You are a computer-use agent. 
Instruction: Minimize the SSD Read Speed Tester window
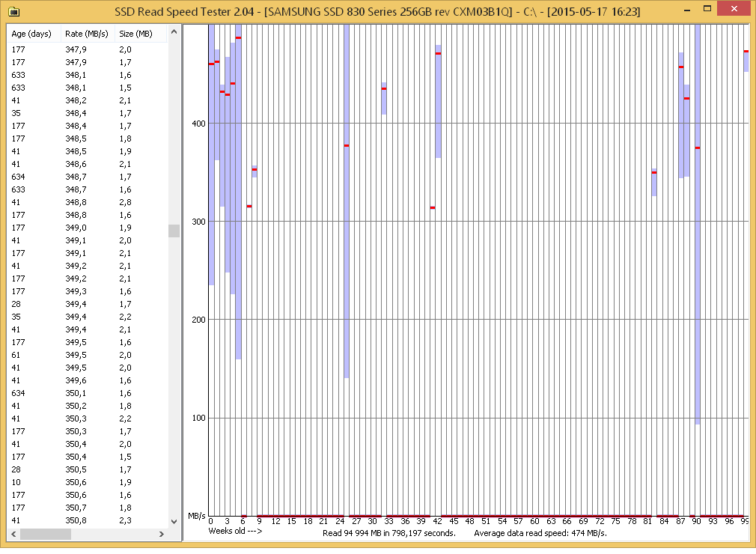687,10
